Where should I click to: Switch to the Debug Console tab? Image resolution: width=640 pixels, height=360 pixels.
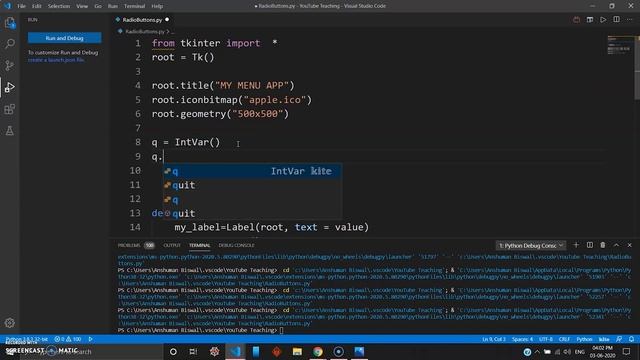[x=236, y=245]
